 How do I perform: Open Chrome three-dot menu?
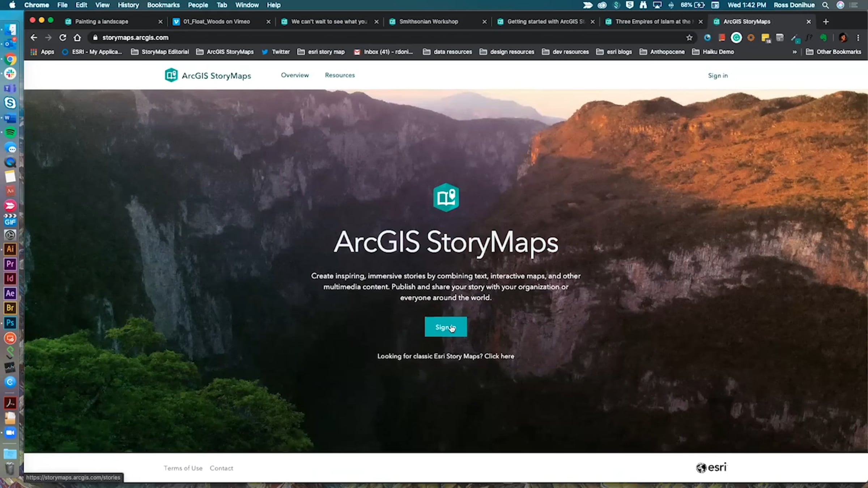(858, 38)
